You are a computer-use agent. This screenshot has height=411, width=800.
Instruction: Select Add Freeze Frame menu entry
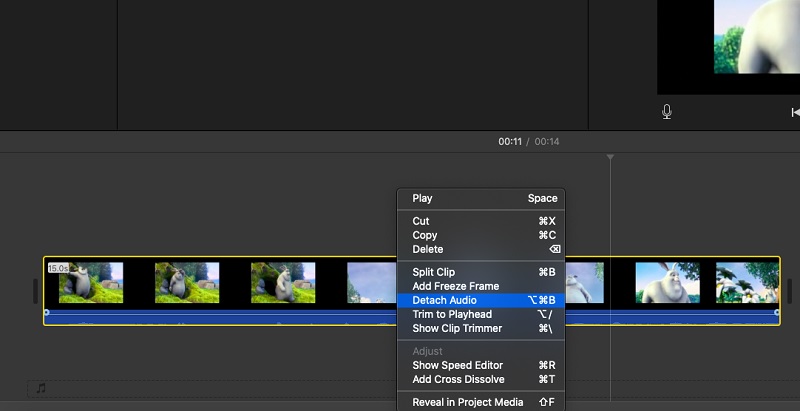click(481, 286)
